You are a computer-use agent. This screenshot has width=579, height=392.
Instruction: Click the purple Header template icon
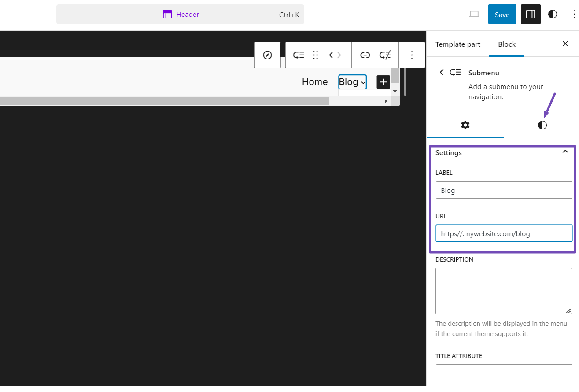coord(167,15)
